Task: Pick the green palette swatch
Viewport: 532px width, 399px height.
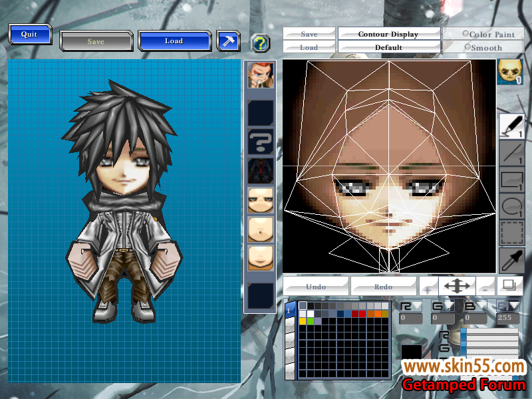Action: [x=310, y=321]
